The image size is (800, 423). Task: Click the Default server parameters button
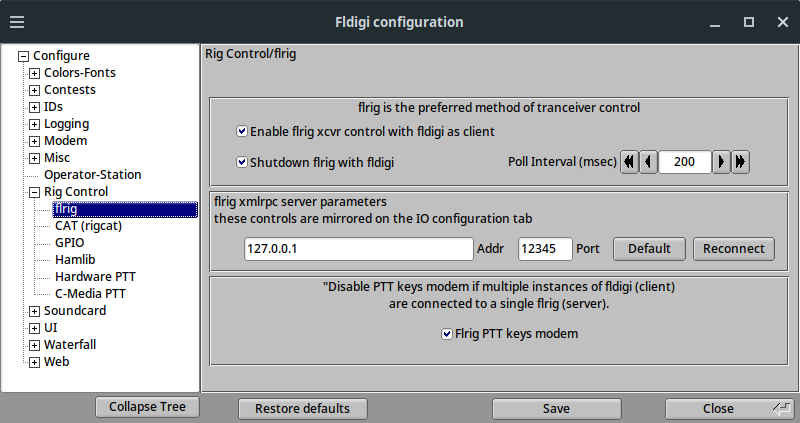648,249
